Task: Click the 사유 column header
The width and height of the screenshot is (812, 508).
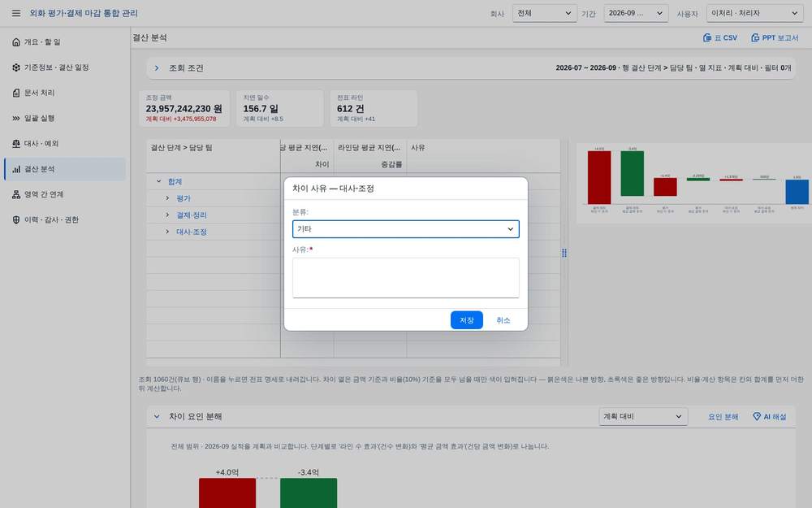Action: click(418, 148)
